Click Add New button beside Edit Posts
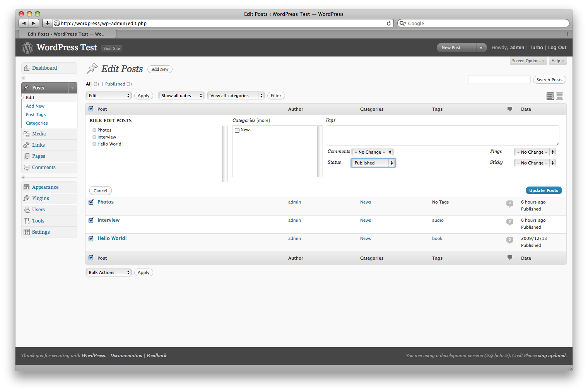 point(160,69)
